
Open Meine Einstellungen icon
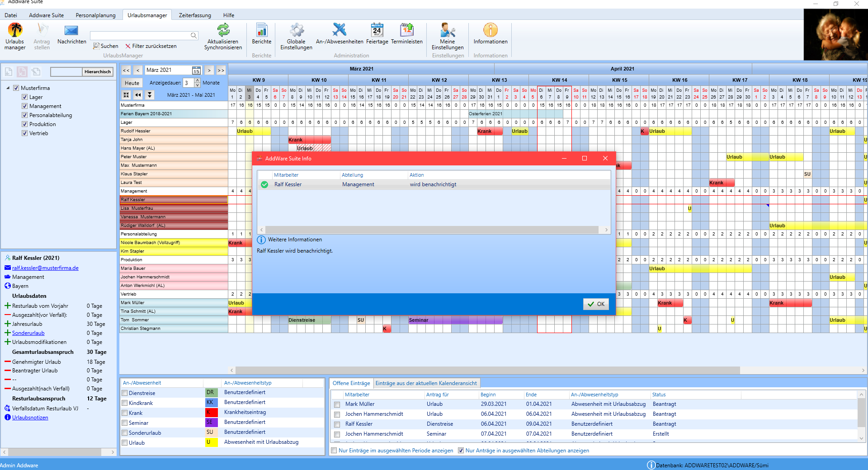pos(448,30)
